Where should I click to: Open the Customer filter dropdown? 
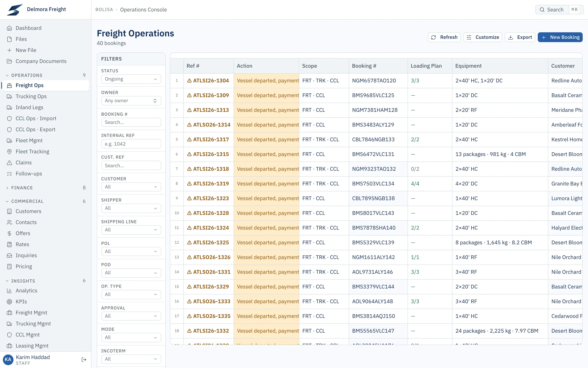click(131, 187)
